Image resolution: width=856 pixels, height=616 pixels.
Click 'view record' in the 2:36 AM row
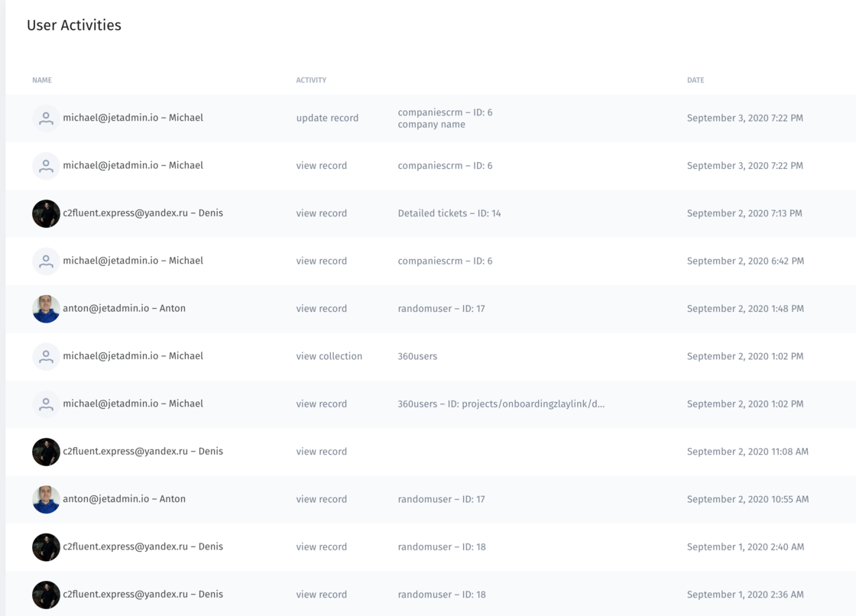click(x=322, y=594)
